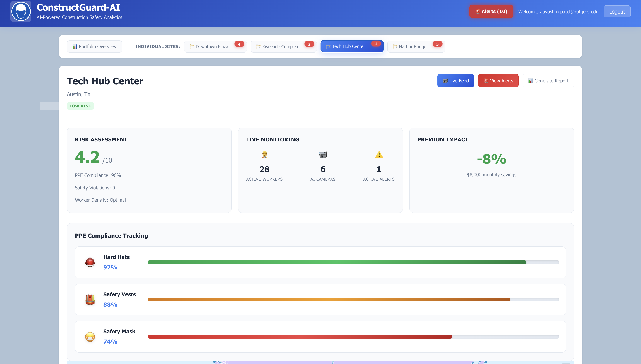
Task: Switch to Riverside Complex site tab
Action: [x=280, y=46]
